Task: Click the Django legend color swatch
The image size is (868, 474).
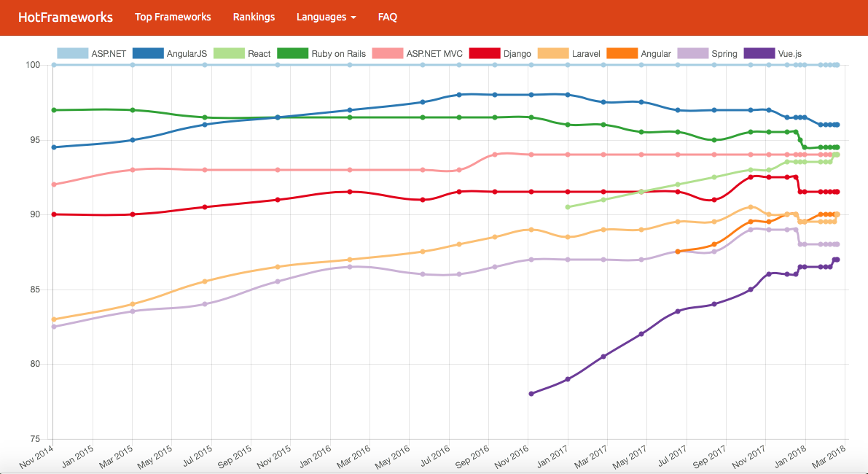Action: point(485,54)
